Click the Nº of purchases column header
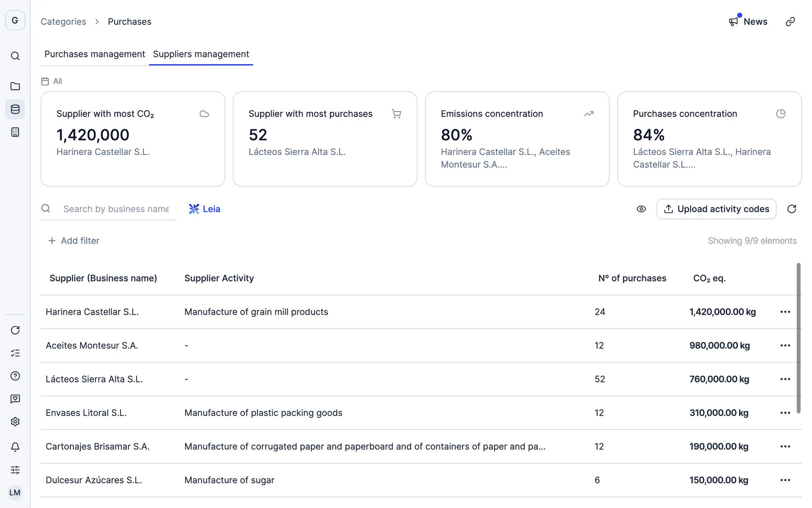This screenshot has width=812, height=508. tap(632, 278)
